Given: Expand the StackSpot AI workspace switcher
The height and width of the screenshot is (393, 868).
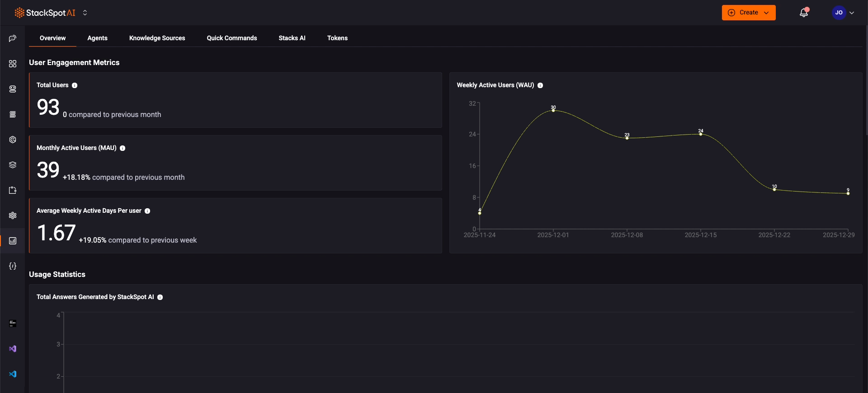Looking at the screenshot, I should pyautogui.click(x=85, y=13).
